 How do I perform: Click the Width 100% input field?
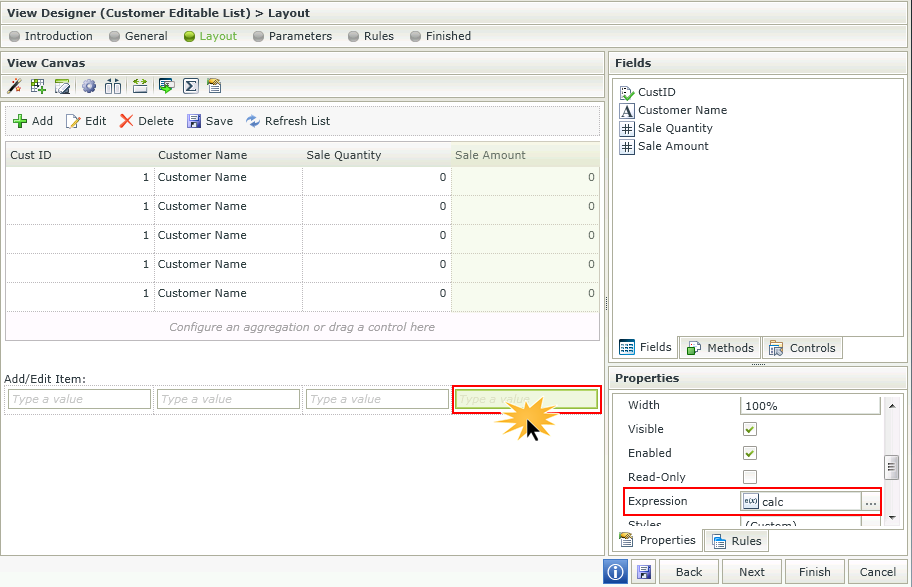click(x=810, y=406)
